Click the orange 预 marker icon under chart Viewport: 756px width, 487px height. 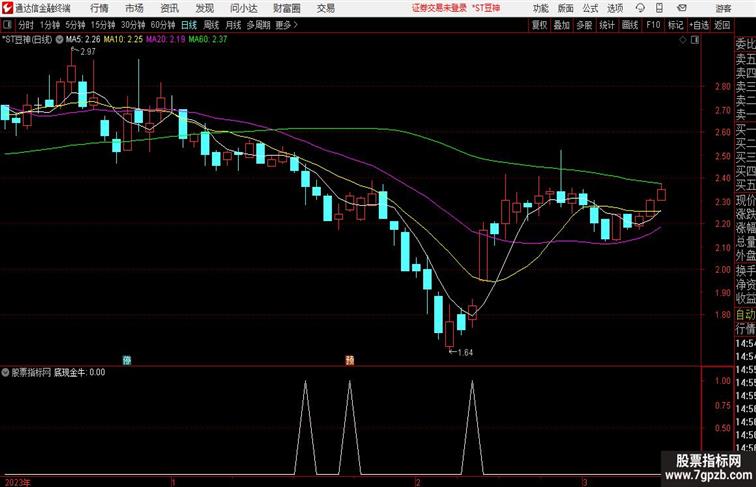coord(350,360)
